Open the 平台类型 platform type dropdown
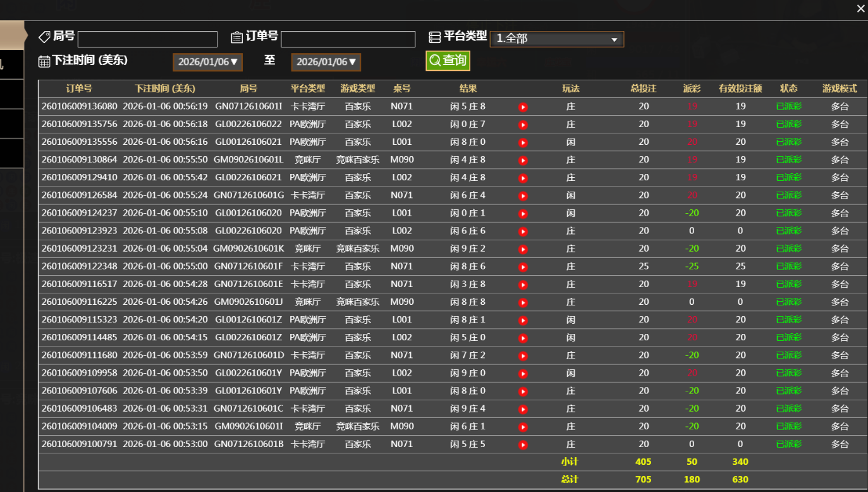868x492 pixels. 556,39
